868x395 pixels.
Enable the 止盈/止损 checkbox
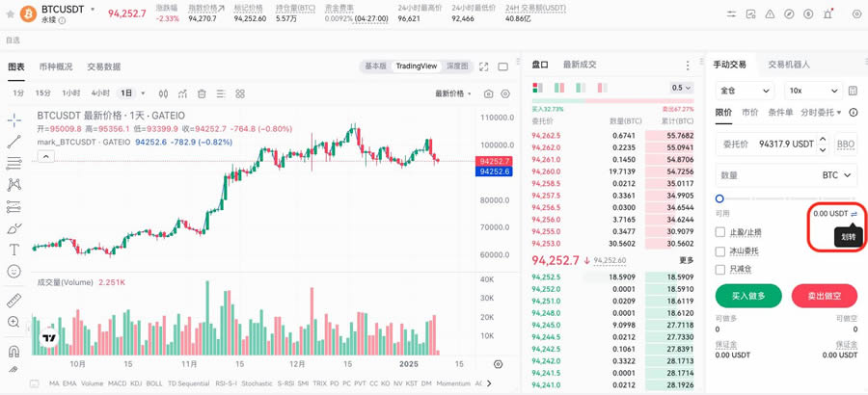[x=720, y=232]
